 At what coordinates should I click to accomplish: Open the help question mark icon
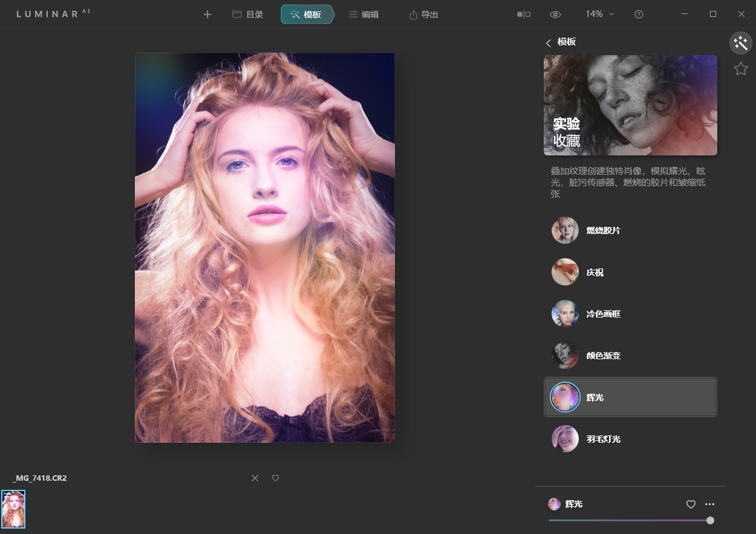tap(639, 15)
